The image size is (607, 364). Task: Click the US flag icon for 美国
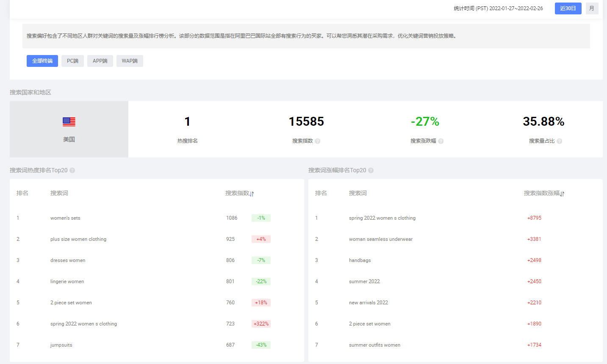69,121
